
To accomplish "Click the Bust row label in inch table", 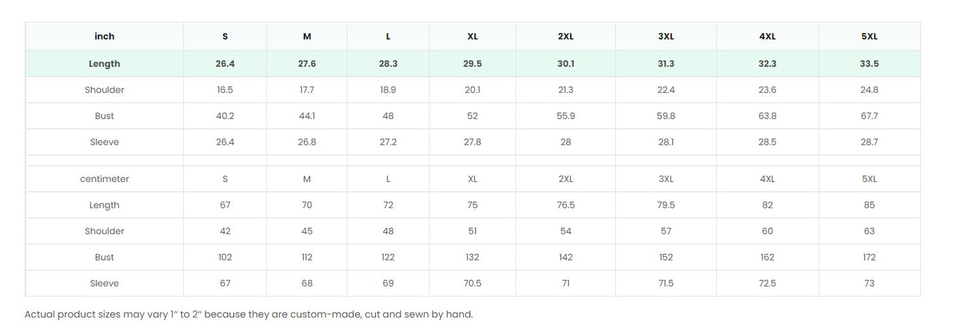I will coord(104,116).
